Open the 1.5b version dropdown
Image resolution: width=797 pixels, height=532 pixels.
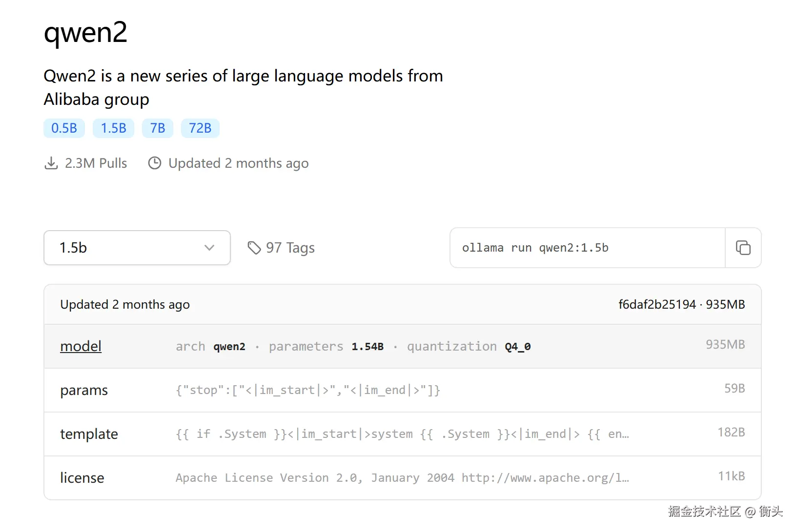point(137,248)
